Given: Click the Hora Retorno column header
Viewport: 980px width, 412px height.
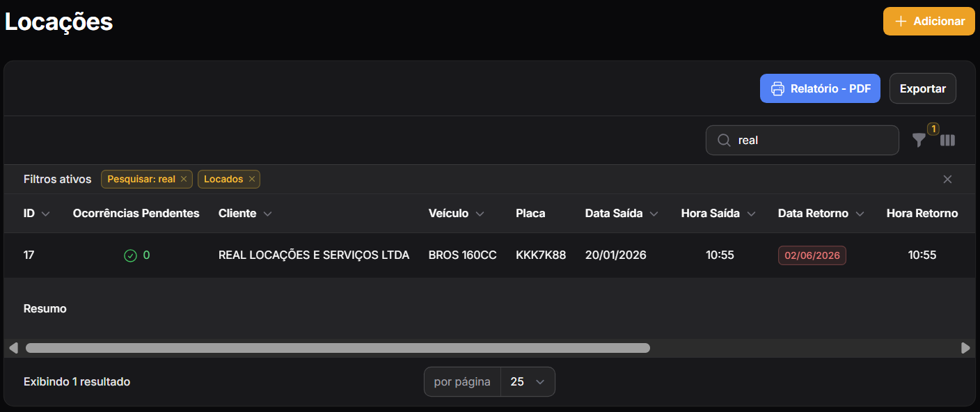Looking at the screenshot, I should [922, 214].
